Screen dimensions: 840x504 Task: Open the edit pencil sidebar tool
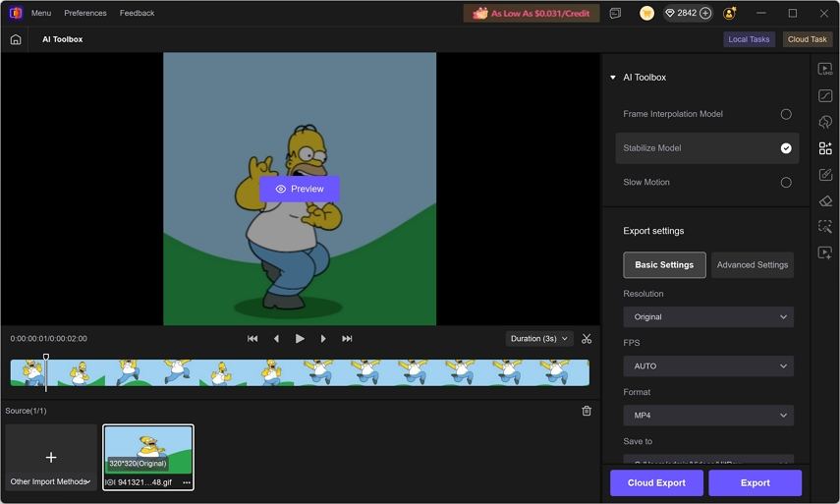(x=825, y=175)
